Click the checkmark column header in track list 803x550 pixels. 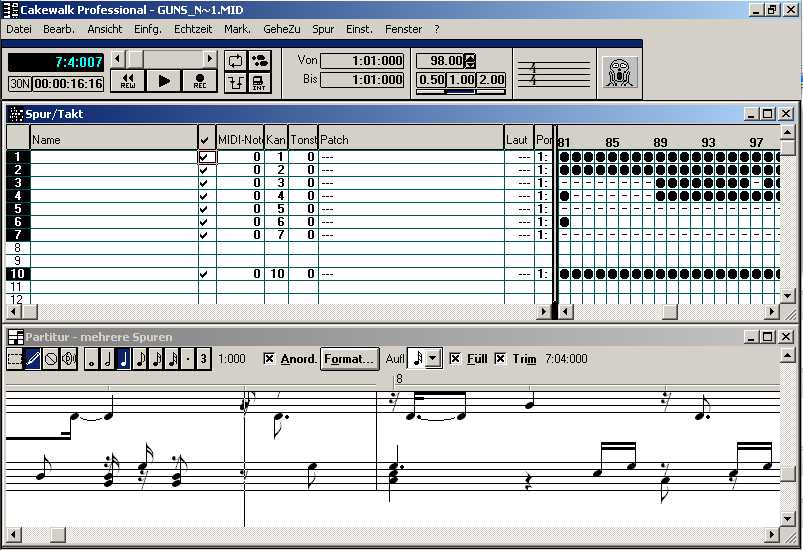[x=206, y=139]
